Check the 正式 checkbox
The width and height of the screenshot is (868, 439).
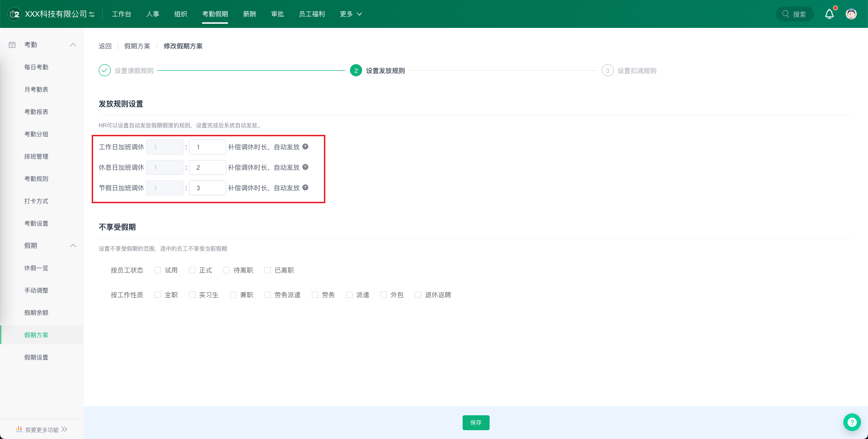[192, 270]
